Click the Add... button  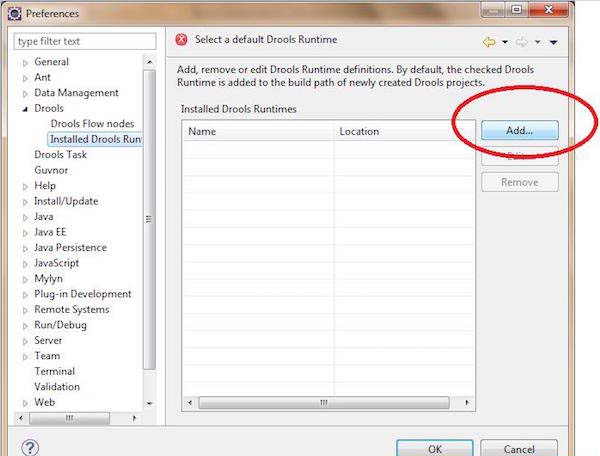520,130
